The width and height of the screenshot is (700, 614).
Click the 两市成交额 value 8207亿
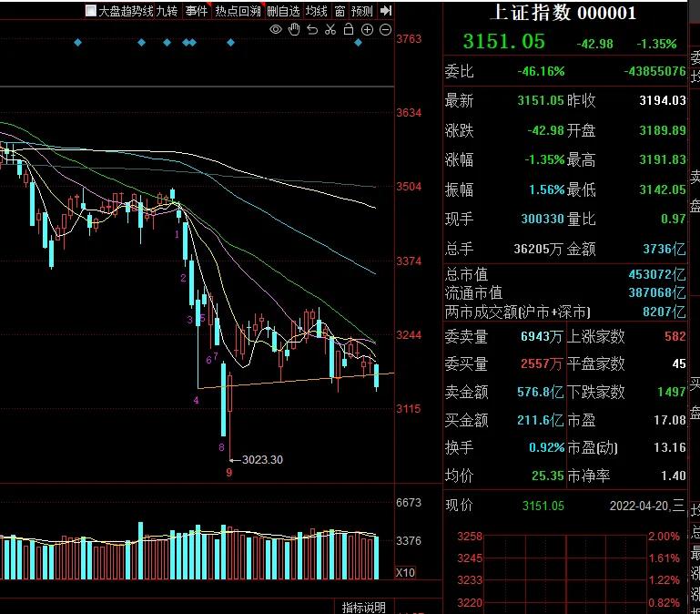[664, 312]
